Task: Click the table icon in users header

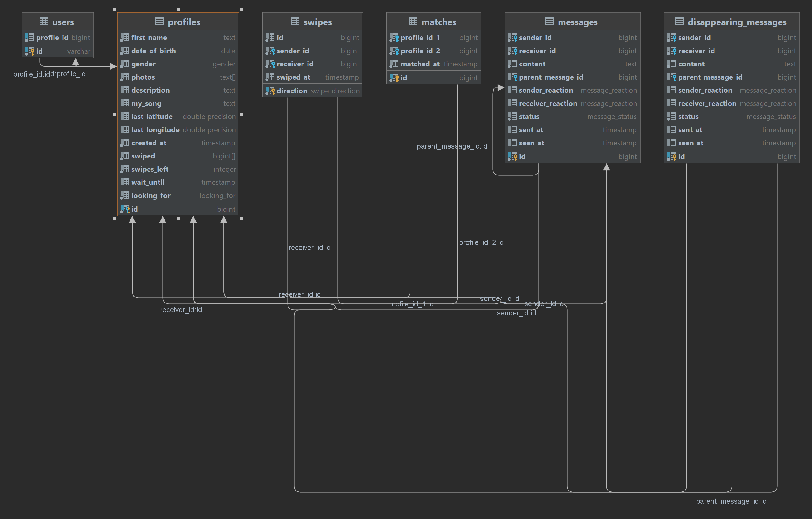Action: click(44, 21)
